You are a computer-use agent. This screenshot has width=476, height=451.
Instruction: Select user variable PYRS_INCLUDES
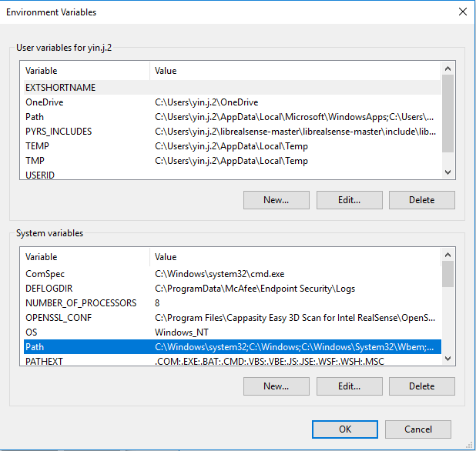point(233,132)
